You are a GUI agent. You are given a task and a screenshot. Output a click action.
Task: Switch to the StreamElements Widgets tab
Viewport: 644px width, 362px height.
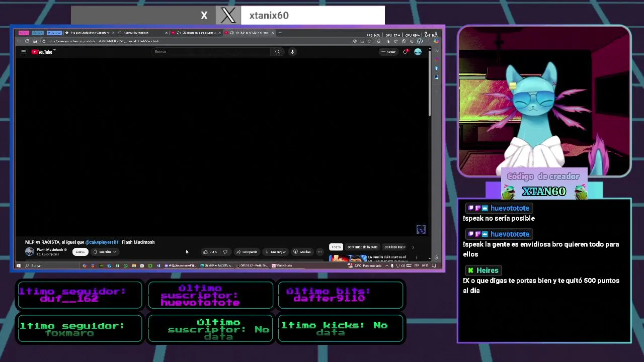[90, 33]
